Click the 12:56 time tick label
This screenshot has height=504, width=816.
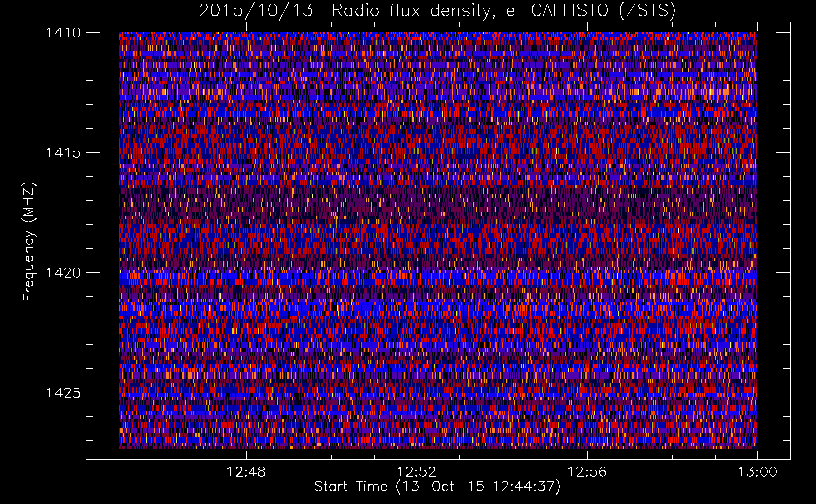(x=587, y=472)
